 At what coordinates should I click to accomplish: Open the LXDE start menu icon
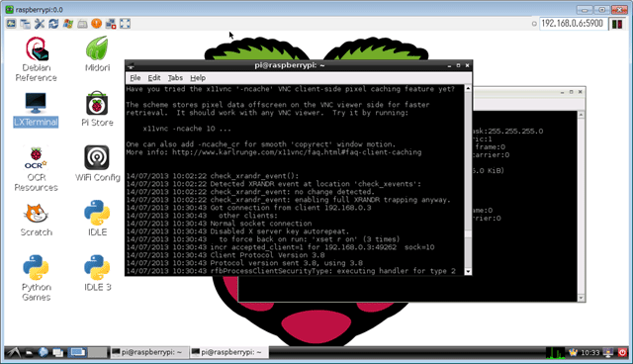tap(13, 352)
